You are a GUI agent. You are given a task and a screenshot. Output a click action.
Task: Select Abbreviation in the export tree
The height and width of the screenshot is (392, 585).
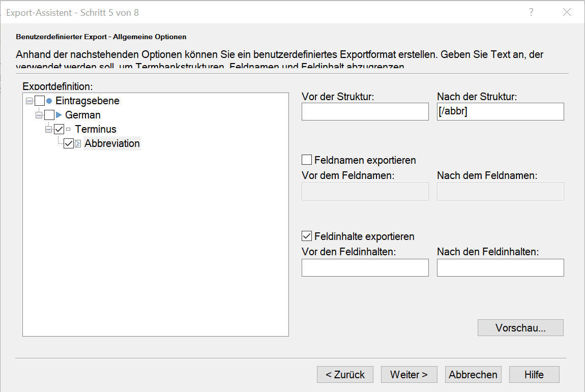click(112, 143)
